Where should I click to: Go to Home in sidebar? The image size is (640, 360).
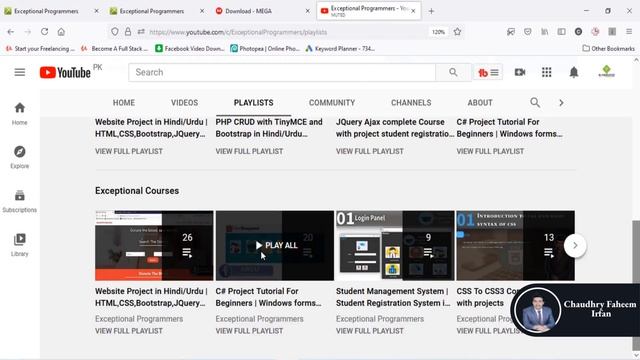point(20,113)
